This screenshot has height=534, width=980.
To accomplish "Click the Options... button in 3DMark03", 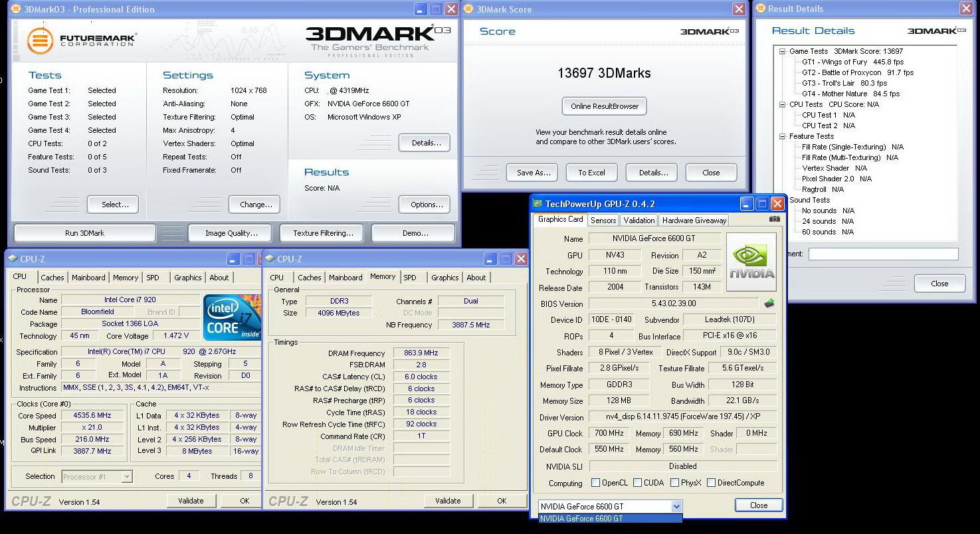I will pos(425,205).
